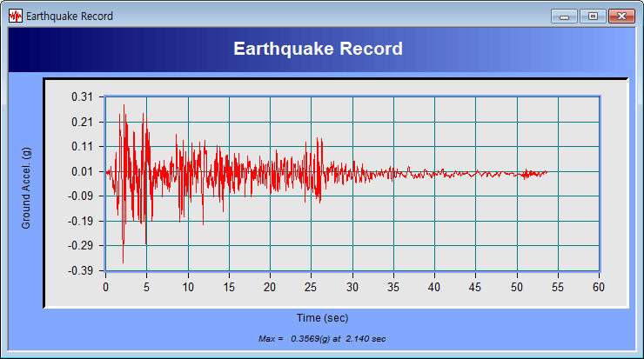Click the 0.01 tick on the vertical axis
Image resolution: width=644 pixels, height=359 pixels.
click(82, 171)
